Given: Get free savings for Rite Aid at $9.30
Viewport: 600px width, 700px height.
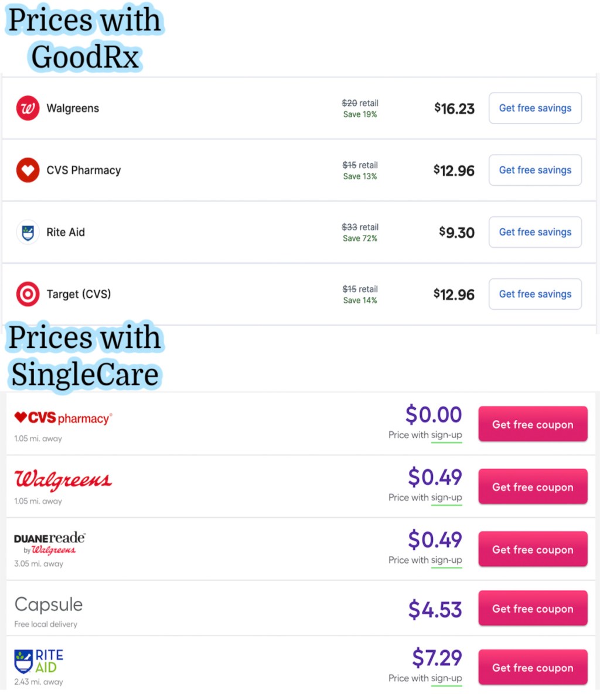Looking at the screenshot, I should tap(535, 233).
